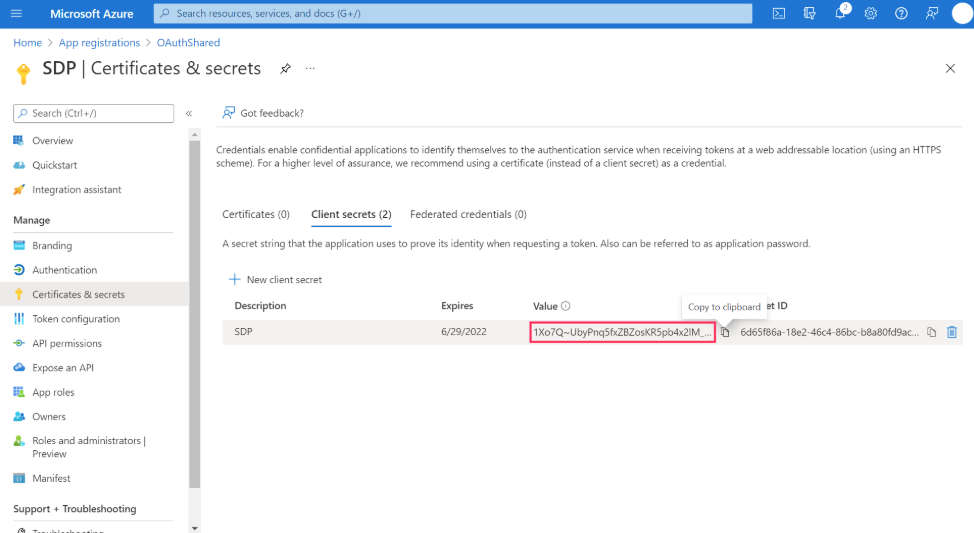
Task: Open the notifications bell icon
Action: pos(840,13)
